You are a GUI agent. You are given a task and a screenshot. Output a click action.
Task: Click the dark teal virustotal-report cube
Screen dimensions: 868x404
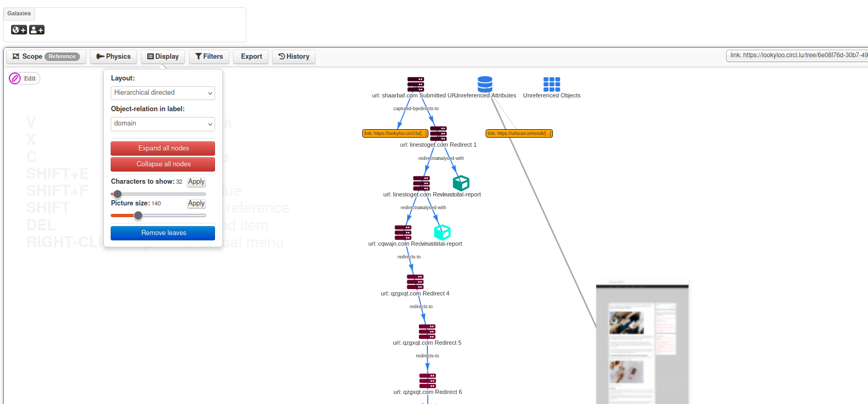(461, 183)
